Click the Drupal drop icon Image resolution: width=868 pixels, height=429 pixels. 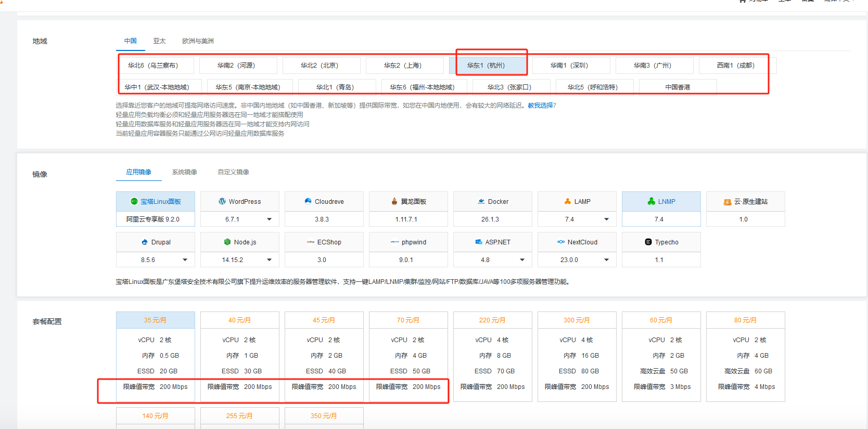click(145, 242)
